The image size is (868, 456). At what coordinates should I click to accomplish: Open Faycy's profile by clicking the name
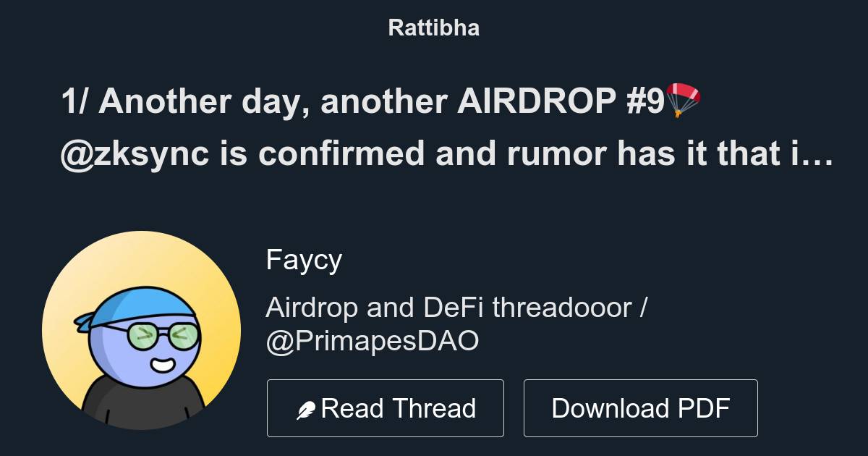[x=304, y=259]
